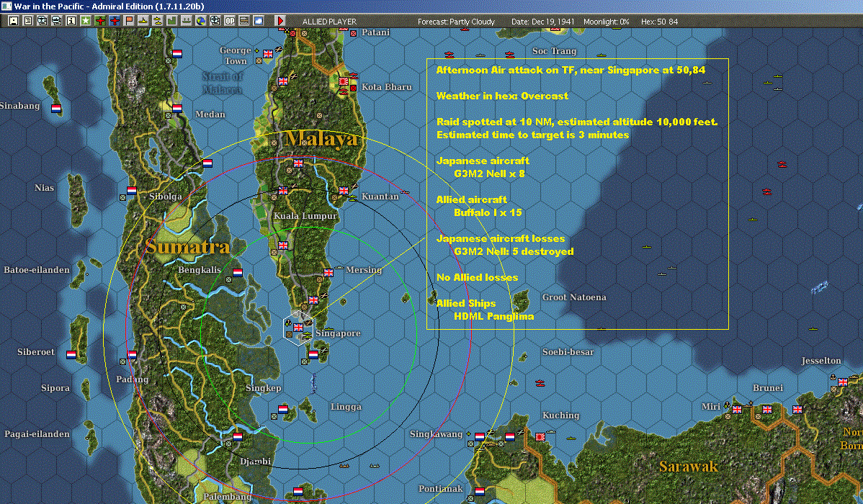Click the red arrow end-turn button
This screenshot has height=504, width=863.
tap(280, 21)
